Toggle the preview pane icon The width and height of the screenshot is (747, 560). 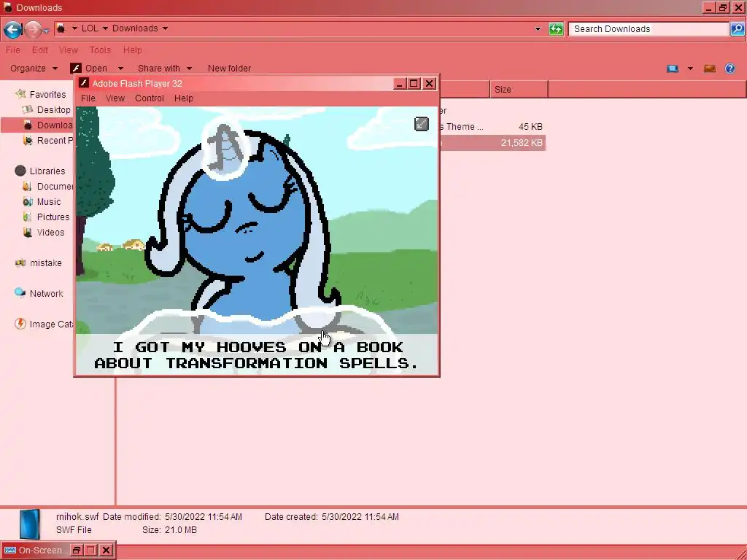[710, 69]
